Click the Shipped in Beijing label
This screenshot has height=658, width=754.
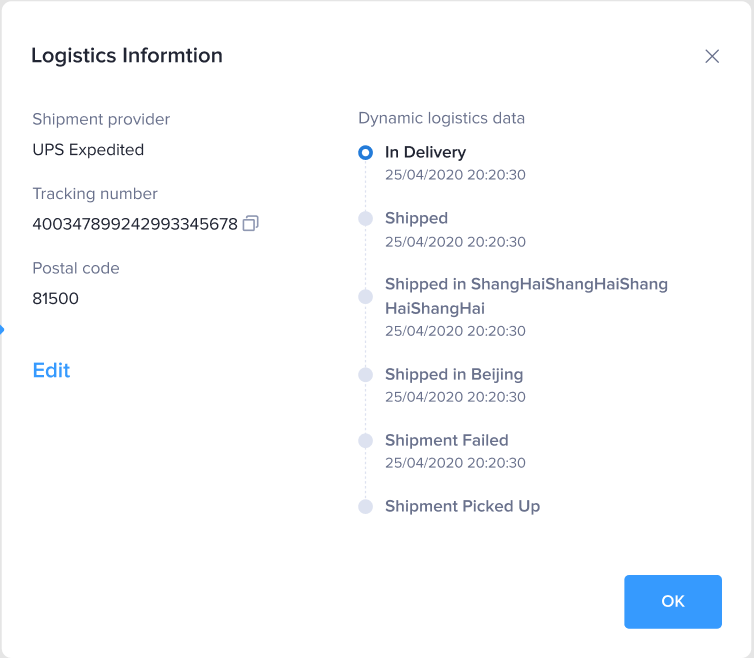click(454, 374)
